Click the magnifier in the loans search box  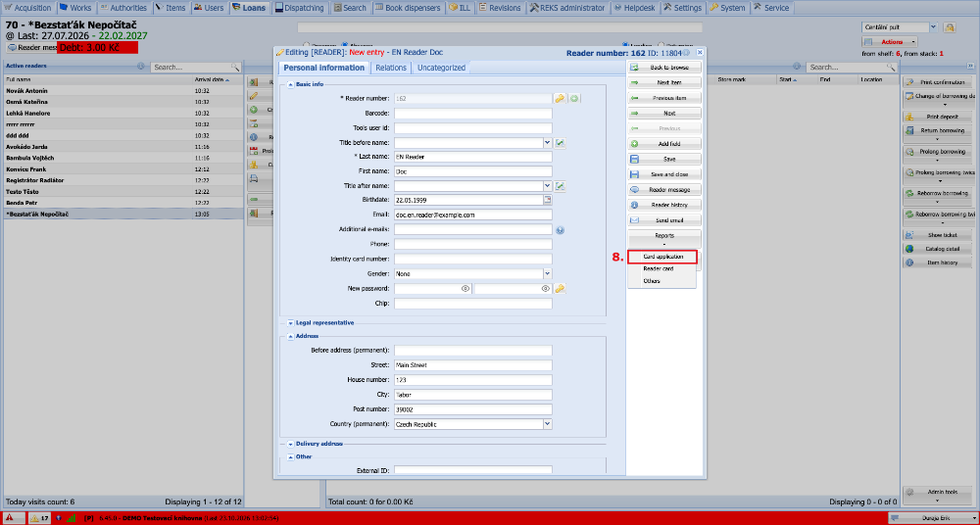[x=891, y=67]
